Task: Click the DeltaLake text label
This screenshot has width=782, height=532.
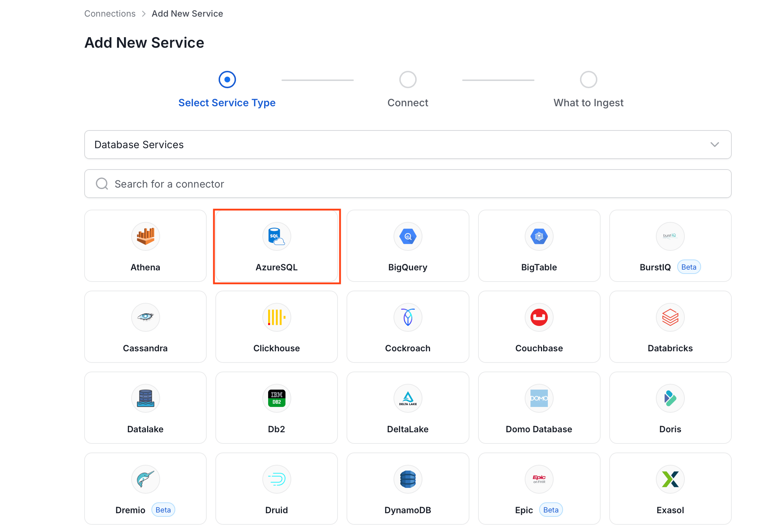Action: pos(408,429)
